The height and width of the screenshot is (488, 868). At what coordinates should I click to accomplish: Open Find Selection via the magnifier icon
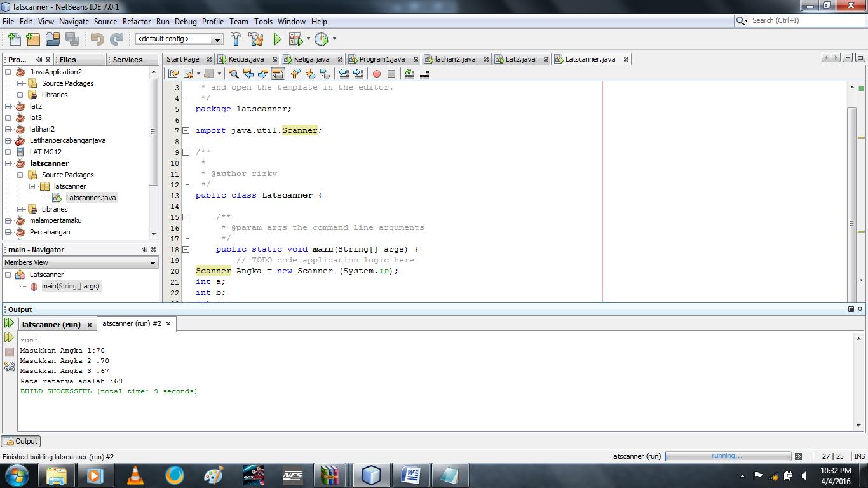pyautogui.click(x=234, y=74)
